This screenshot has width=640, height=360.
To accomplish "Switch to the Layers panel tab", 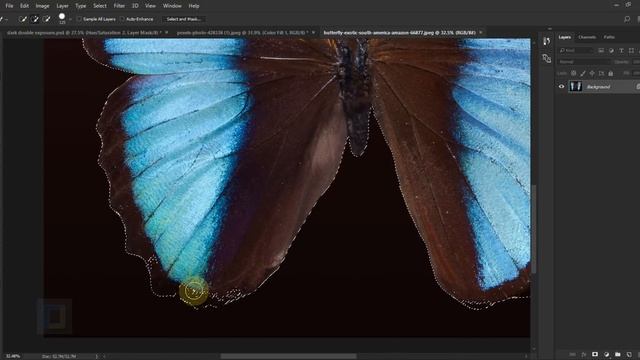I will tap(565, 37).
